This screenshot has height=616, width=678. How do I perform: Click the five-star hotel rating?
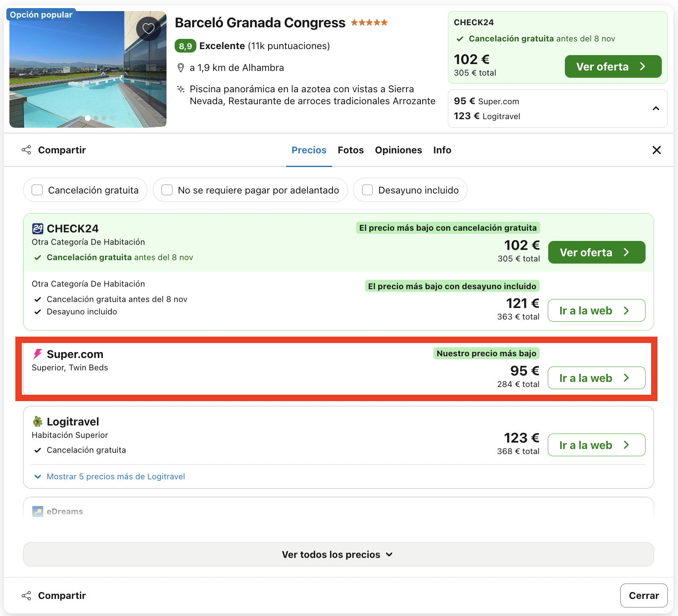369,22
